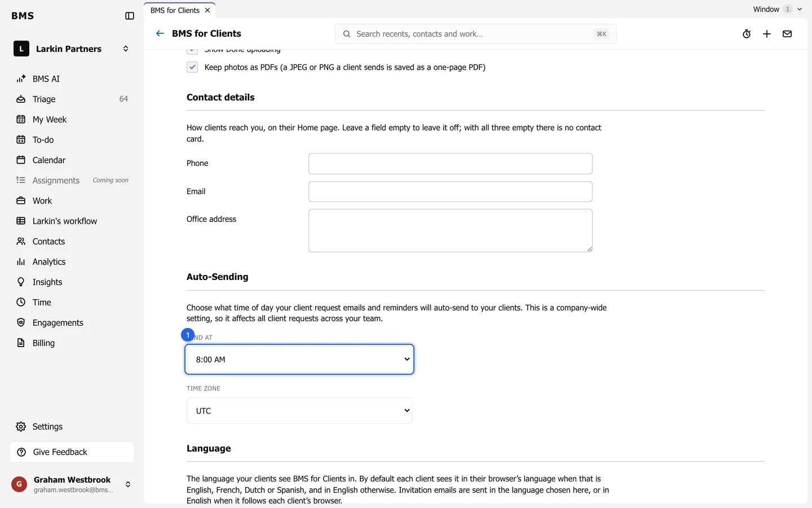This screenshot has width=812, height=508.
Task: Click the Give Feedback button
Action: [72, 452]
